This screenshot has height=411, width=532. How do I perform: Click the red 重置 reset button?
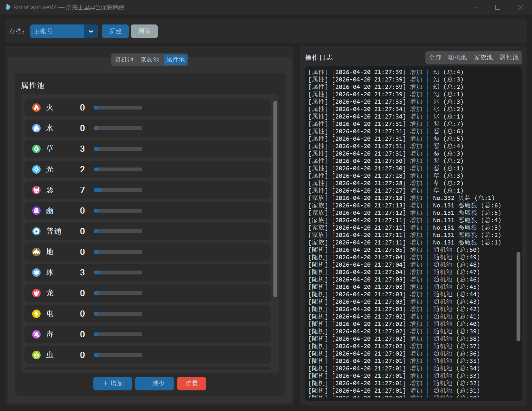pyautogui.click(x=192, y=384)
